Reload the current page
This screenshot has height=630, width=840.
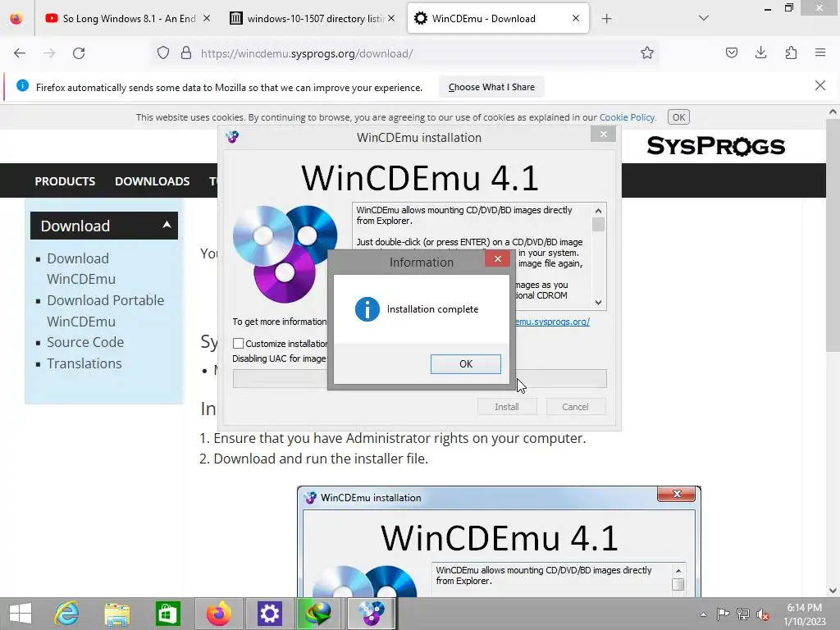tap(79, 53)
